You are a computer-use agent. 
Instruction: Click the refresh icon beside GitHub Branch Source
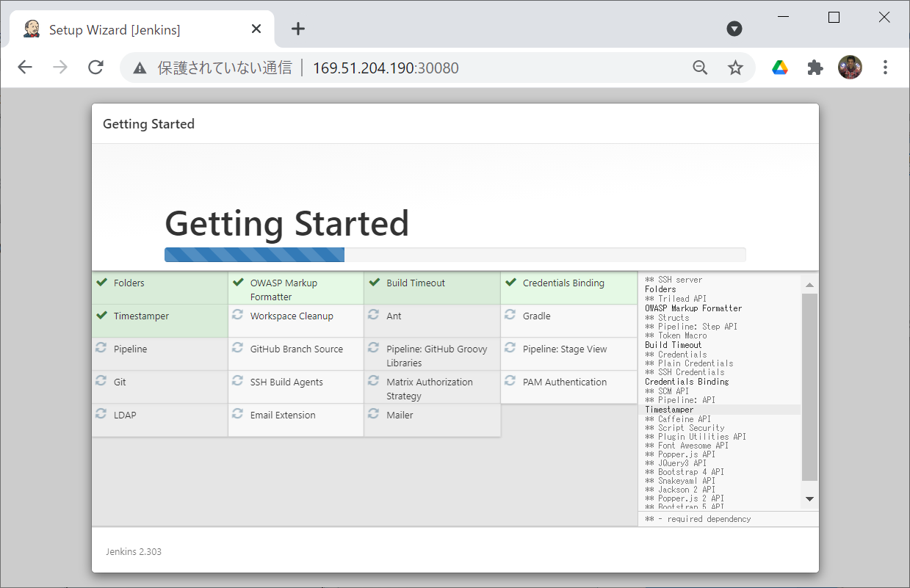[x=237, y=348]
